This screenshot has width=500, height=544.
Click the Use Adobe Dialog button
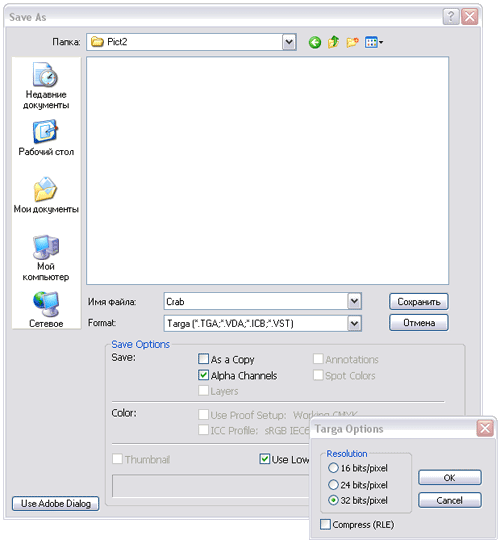[56, 503]
